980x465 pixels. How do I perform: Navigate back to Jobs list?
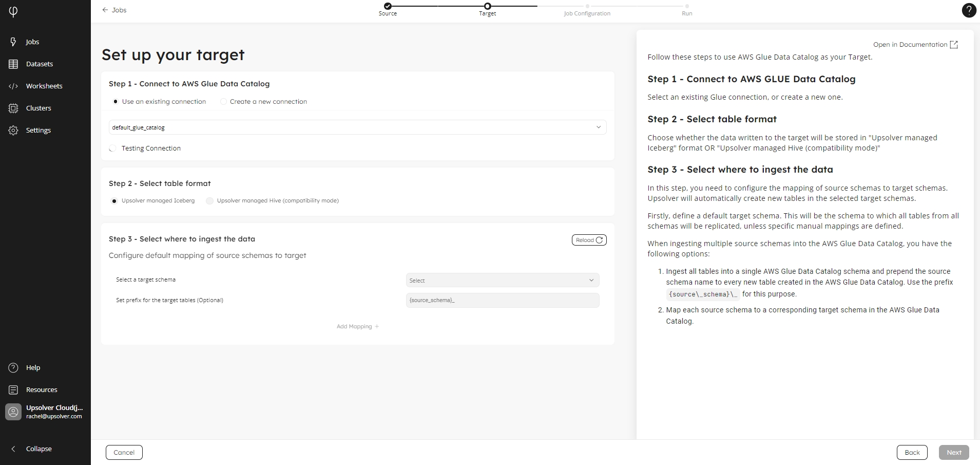coord(114,10)
